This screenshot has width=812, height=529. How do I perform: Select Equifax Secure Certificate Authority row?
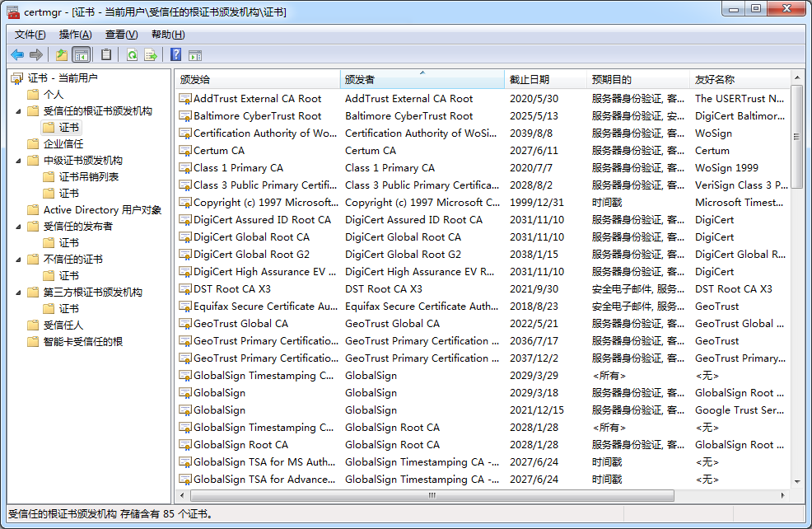coord(483,307)
